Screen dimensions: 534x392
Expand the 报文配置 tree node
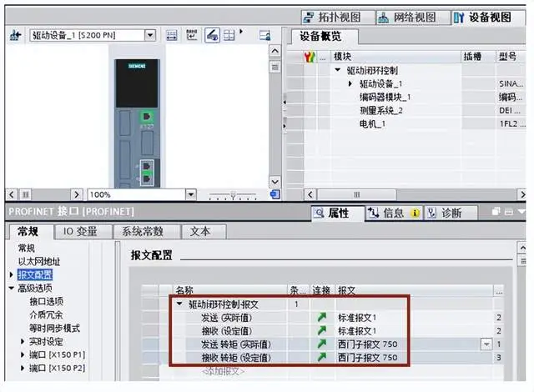tap(11, 274)
